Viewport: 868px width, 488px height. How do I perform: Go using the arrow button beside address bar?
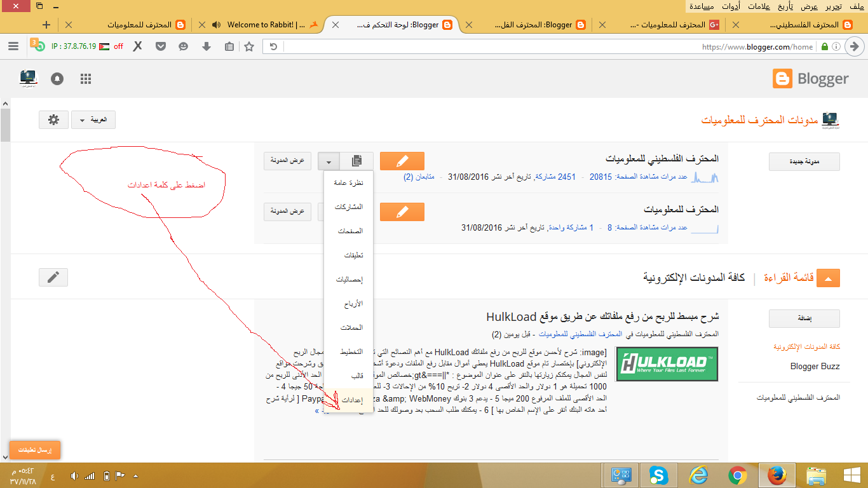point(855,46)
